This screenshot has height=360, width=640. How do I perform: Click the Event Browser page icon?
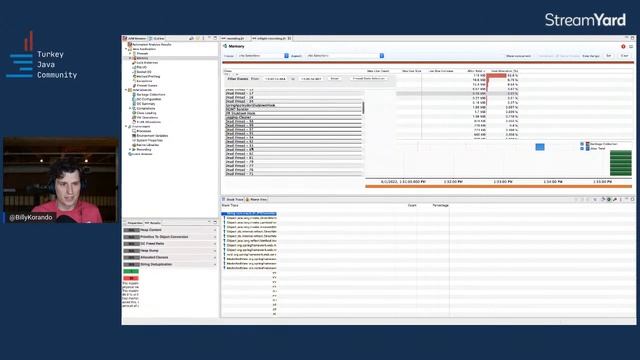tap(130, 154)
